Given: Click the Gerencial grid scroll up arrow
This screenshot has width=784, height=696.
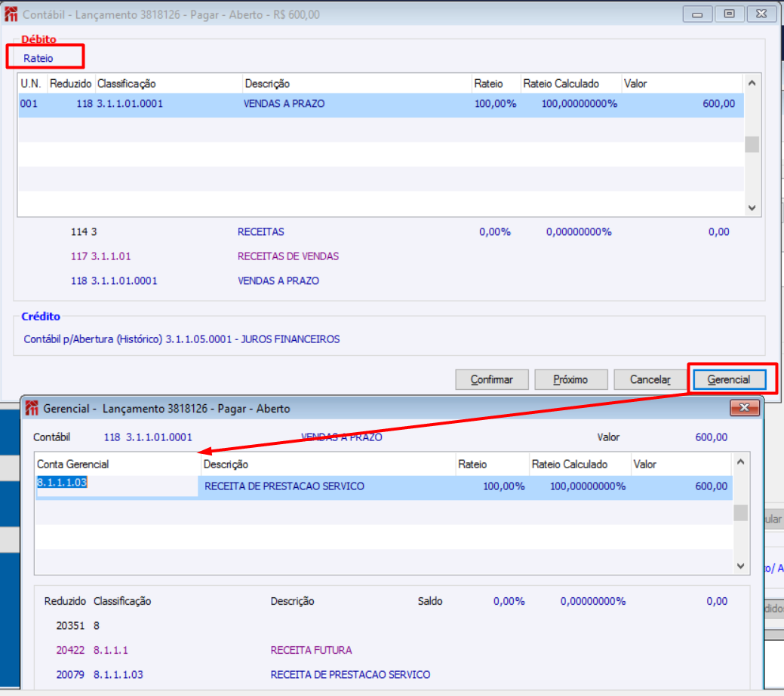Looking at the screenshot, I should pyautogui.click(x=741, y=462).
